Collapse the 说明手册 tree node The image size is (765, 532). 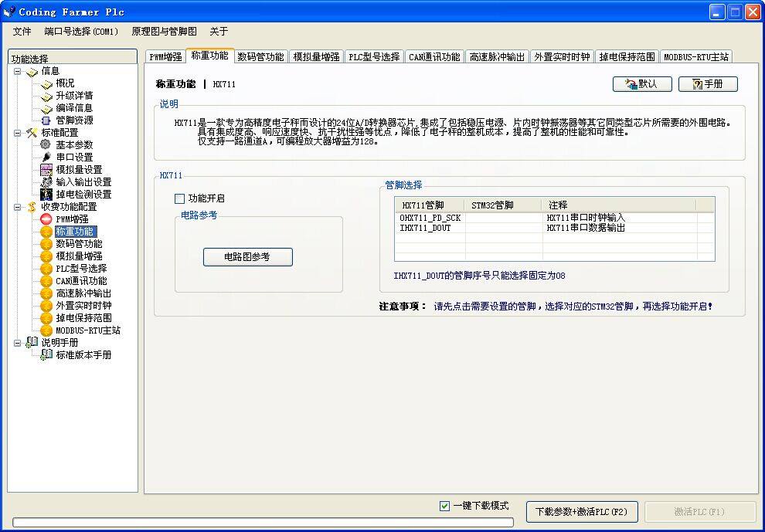[18, 343]
